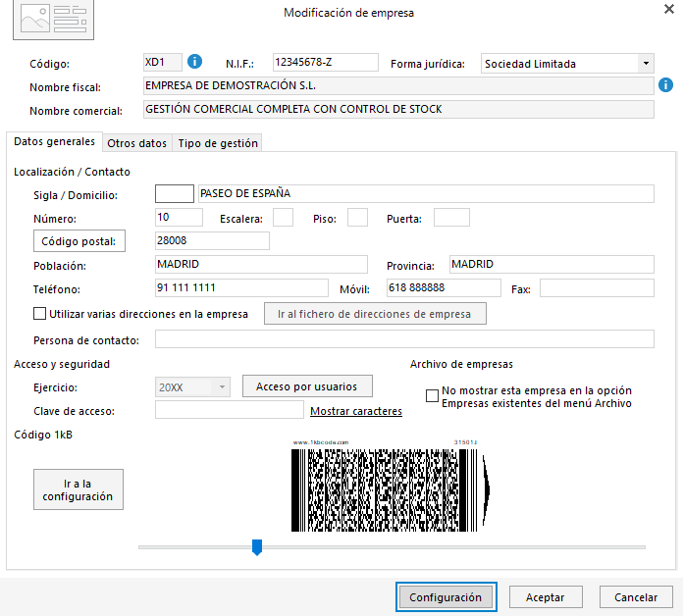Click the Piso input box

357,217
